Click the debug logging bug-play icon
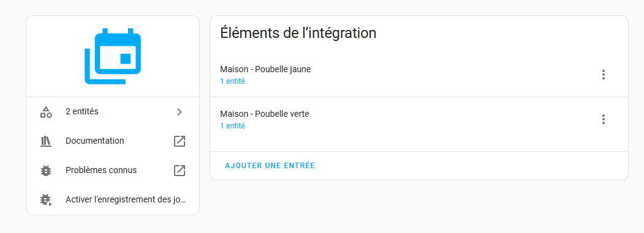The height and width of the screenshot is (233, 644). point(46,200)
